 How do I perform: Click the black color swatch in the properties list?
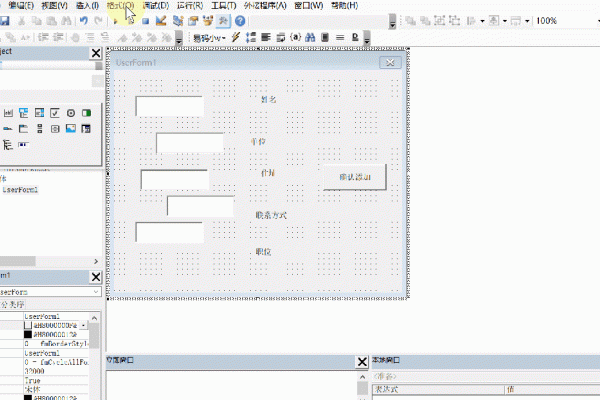(x=28, y=333)
